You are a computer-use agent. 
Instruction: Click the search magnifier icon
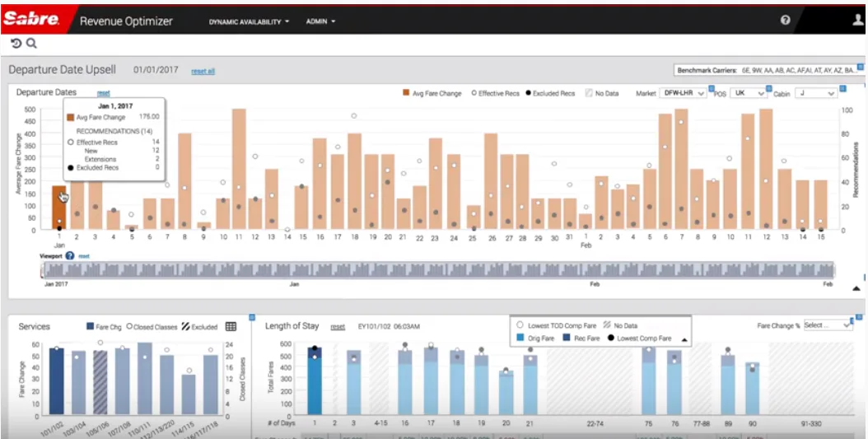[31, 44]
